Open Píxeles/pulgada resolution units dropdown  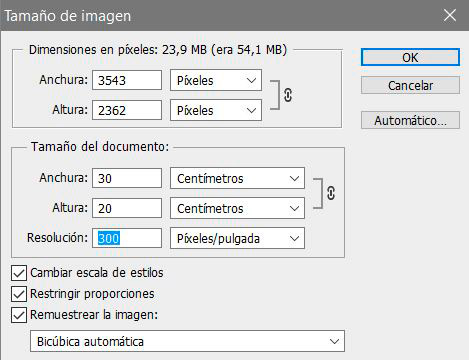(x=237, y=238)
